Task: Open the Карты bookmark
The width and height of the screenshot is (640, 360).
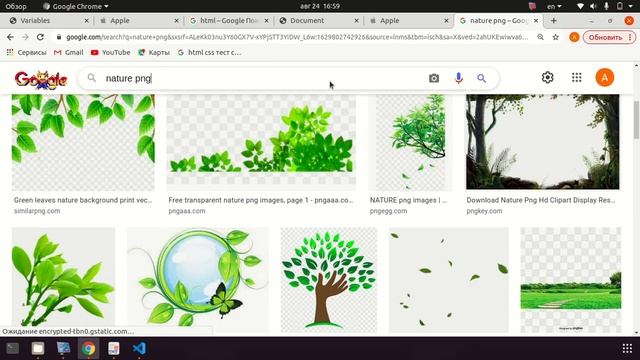Action: 154,52
